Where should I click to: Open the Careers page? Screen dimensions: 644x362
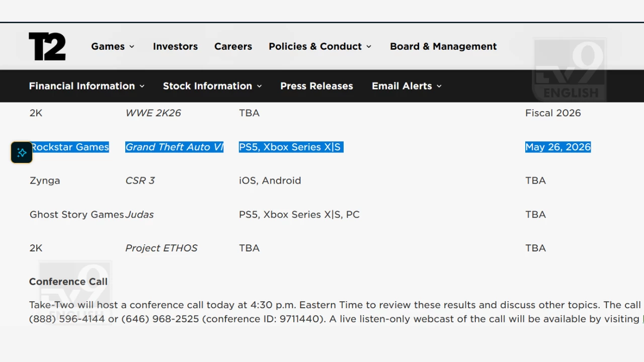pyautogui.click(x=233, y=46)
